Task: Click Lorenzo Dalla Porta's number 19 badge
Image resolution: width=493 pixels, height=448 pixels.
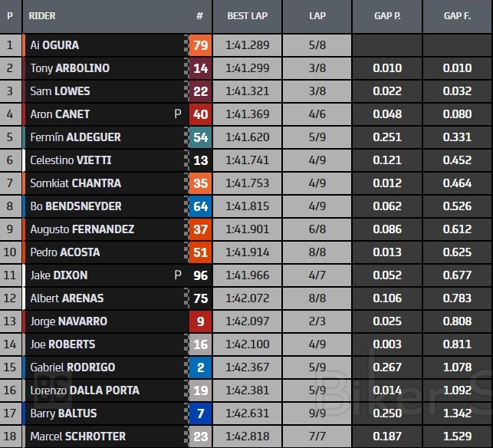Action: (x=200, y=390)
